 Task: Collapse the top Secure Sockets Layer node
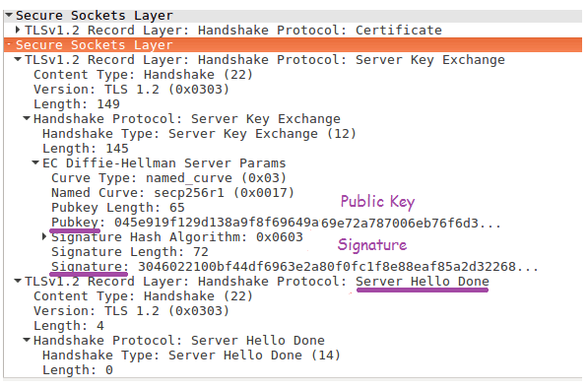pos(9,16)
